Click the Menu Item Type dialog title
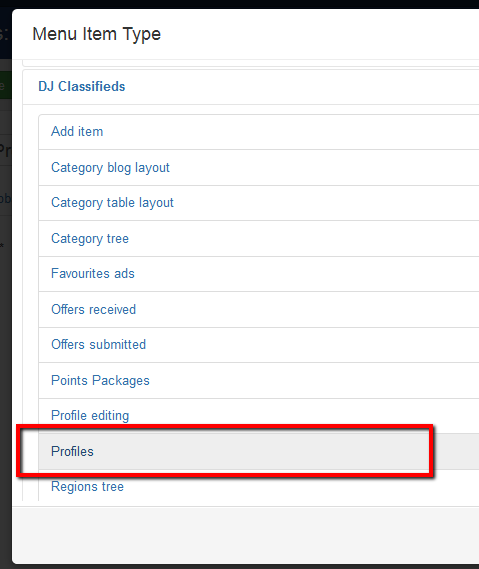The height and width of the screenshot is (569, 479). click(x=97, y=34)
